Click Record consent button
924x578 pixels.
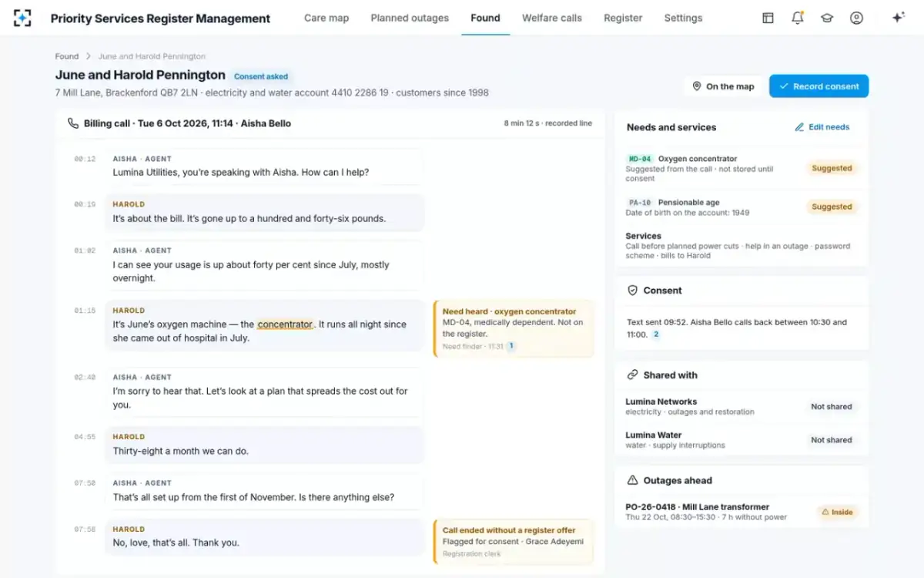[819, 86]
